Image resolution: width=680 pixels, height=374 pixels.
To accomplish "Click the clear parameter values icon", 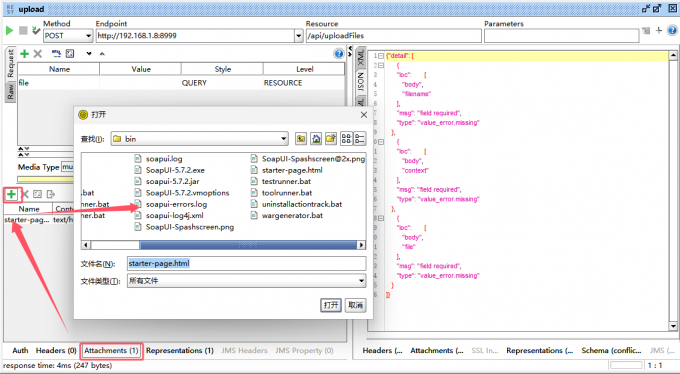I will click(70, 54).
